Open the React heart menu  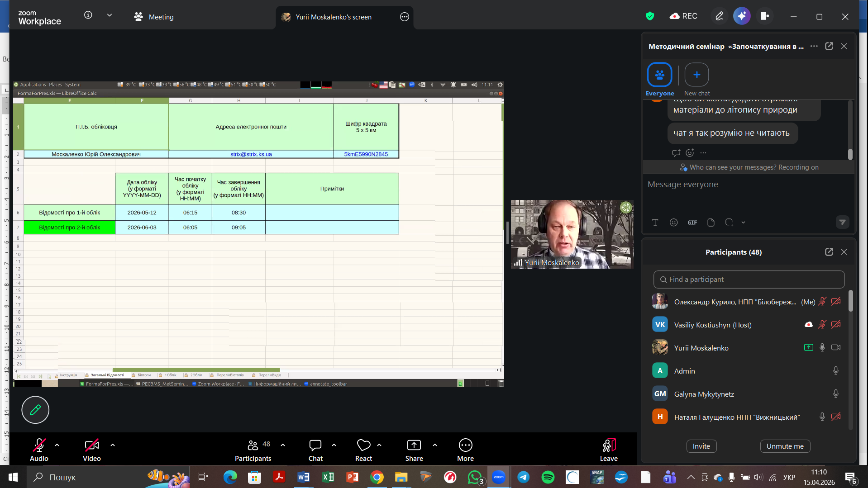pyautogui.click(x=363, y=445)
